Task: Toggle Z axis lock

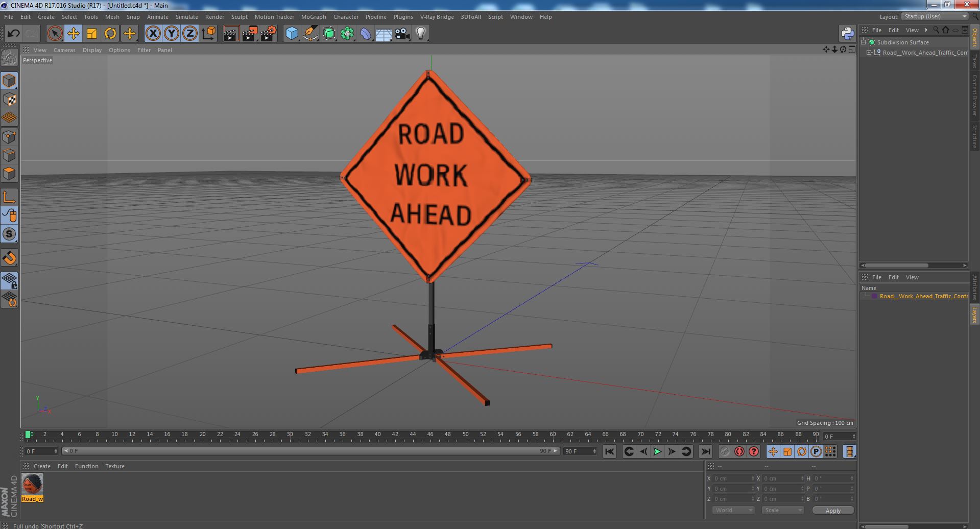Action: [x=190, y=34]
